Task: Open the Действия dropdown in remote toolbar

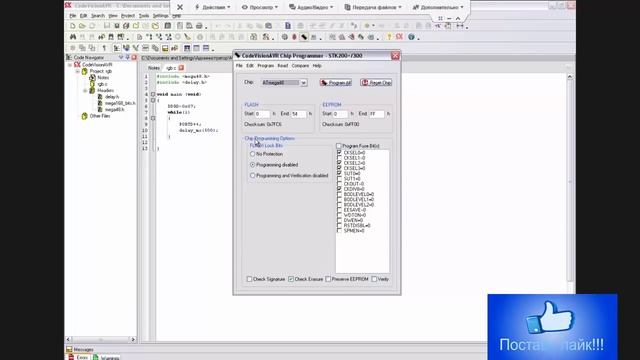Action: click(x=212, y=7)
